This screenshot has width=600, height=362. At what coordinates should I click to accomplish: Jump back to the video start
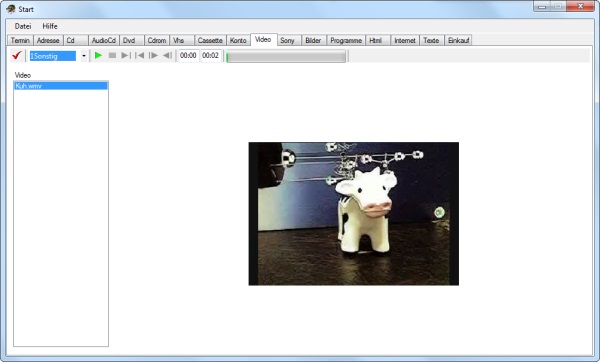click(x=140, y=55)
